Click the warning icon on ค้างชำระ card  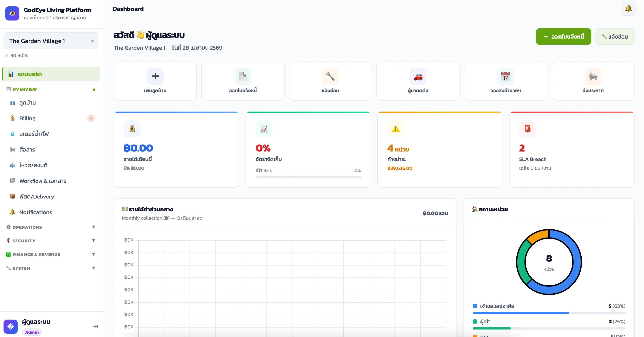click(396, 129)
